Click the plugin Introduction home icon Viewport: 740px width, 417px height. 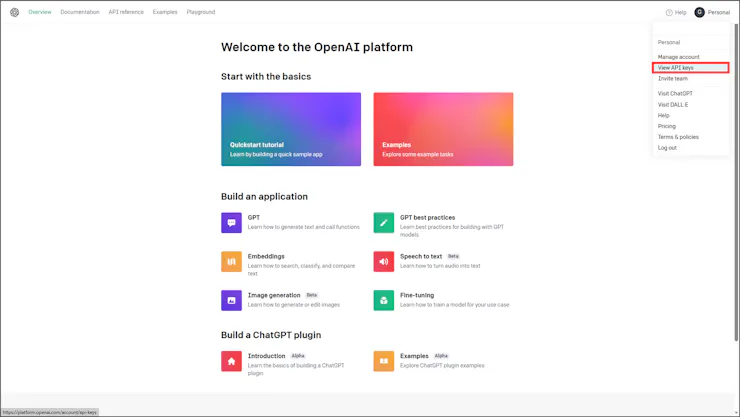coord(231,361)
